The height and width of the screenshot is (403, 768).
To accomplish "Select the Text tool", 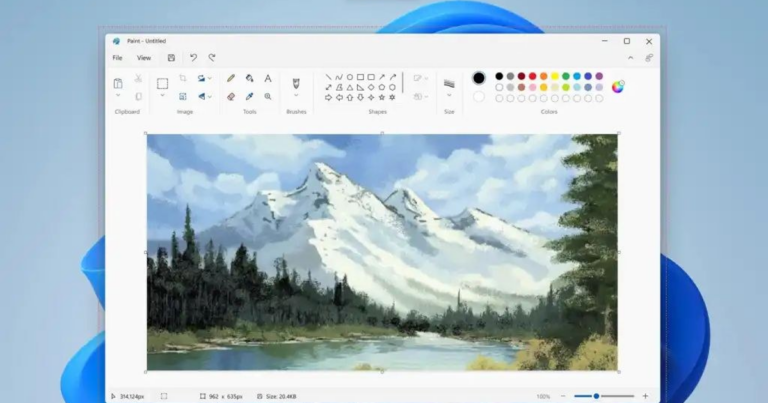I will (268, 78).
